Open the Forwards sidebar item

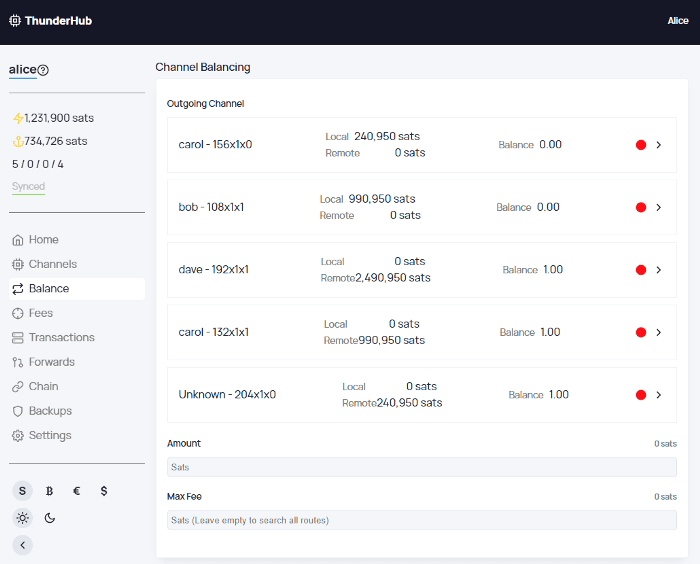tap(77, 362)
